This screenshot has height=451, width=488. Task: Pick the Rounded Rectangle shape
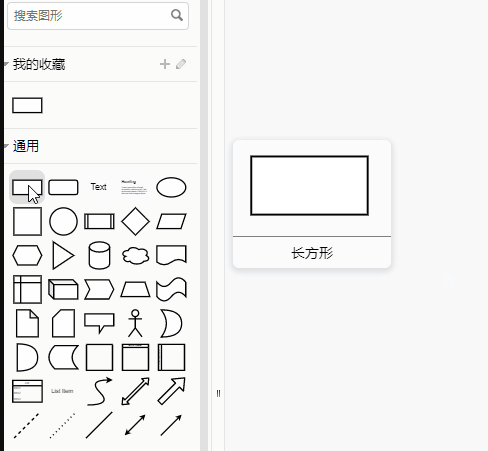pos(63,187)
